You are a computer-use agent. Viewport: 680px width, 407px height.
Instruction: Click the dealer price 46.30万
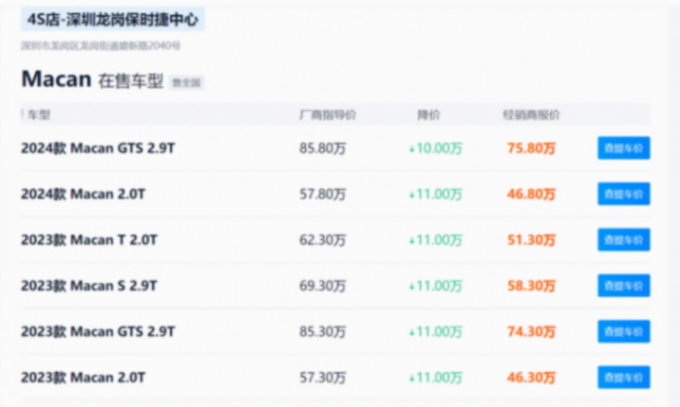pyautogui.click(x=531, y=377)
